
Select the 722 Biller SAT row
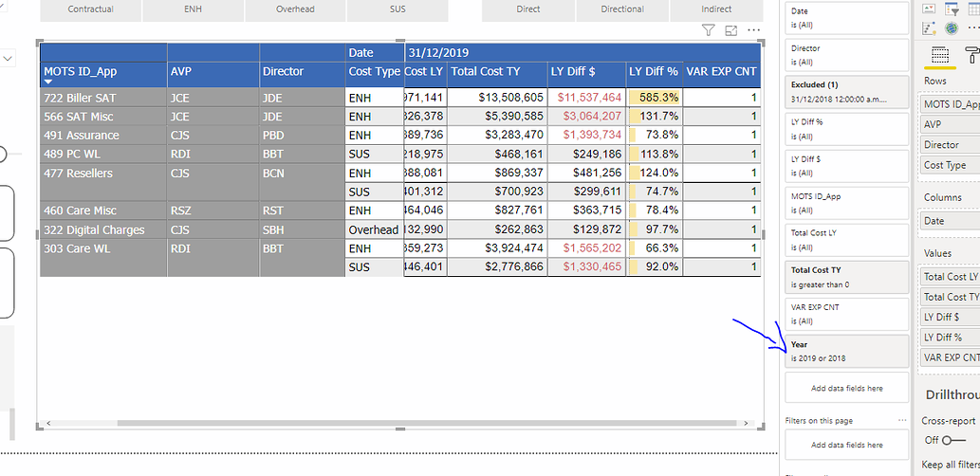[x=103, y=98]
